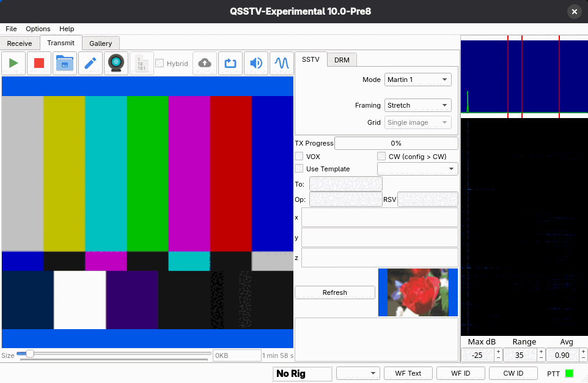Open the Mode dropdown showing Martin 1

tap(417, 80)
